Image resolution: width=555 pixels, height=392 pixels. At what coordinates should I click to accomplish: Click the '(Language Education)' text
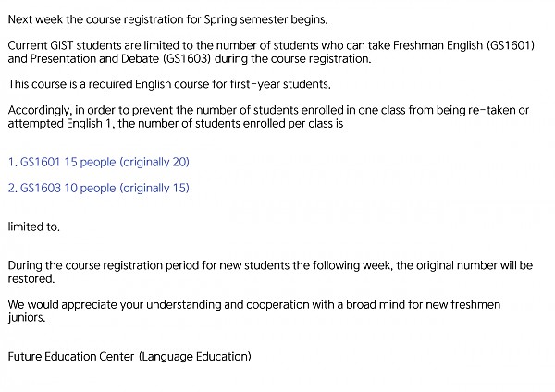[195, 356]
